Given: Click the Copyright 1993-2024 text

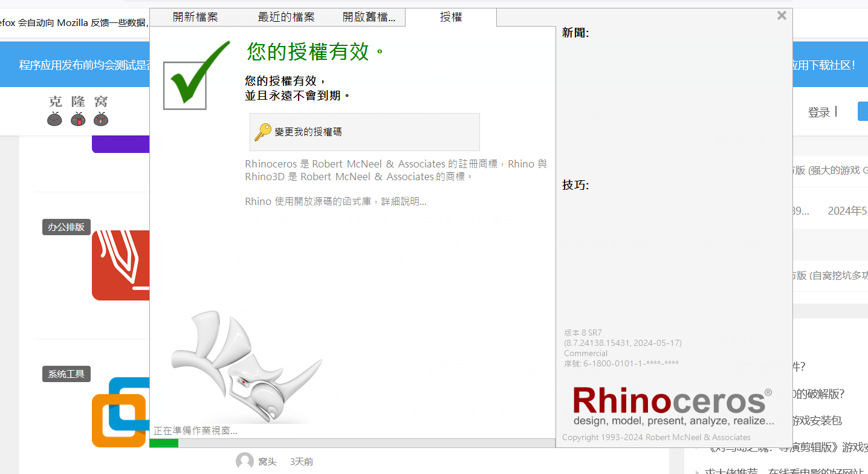Looking at the screenshot, I should pos(656,437).
